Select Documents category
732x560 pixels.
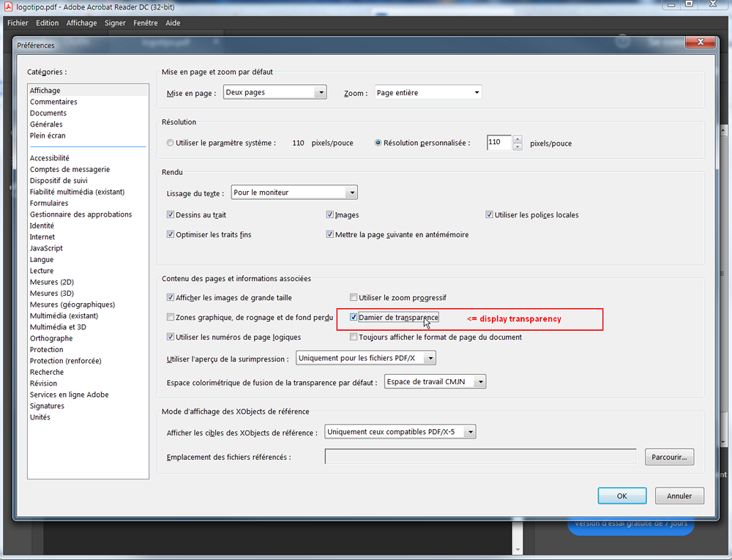tap(88, 113)
